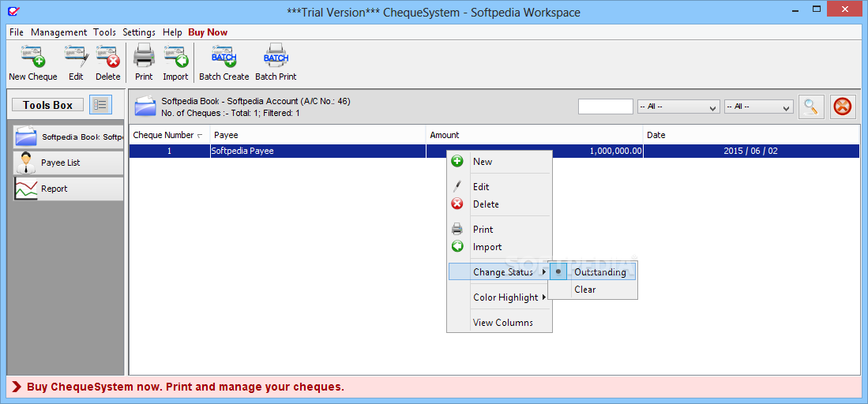Click the Delete cheque toolbar icon
This screenshot has height=404, width=868.
click(108, 57)
